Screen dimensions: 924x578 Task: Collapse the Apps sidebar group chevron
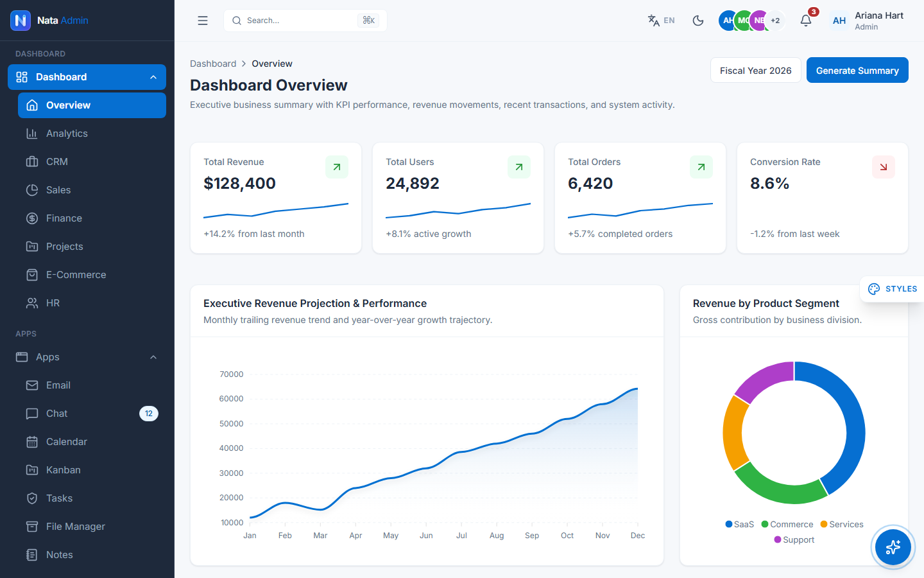(153, 357)
